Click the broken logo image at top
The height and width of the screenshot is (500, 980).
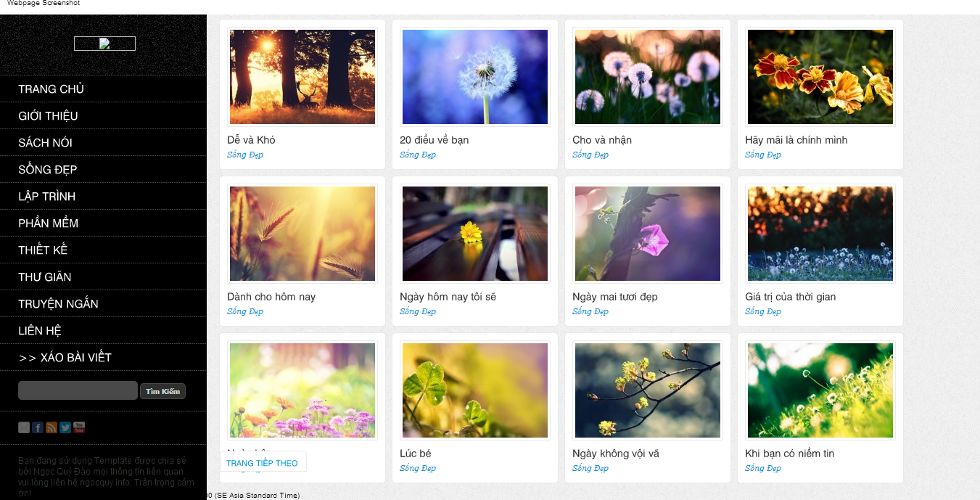pyautogui.click(x=104, y=44)
